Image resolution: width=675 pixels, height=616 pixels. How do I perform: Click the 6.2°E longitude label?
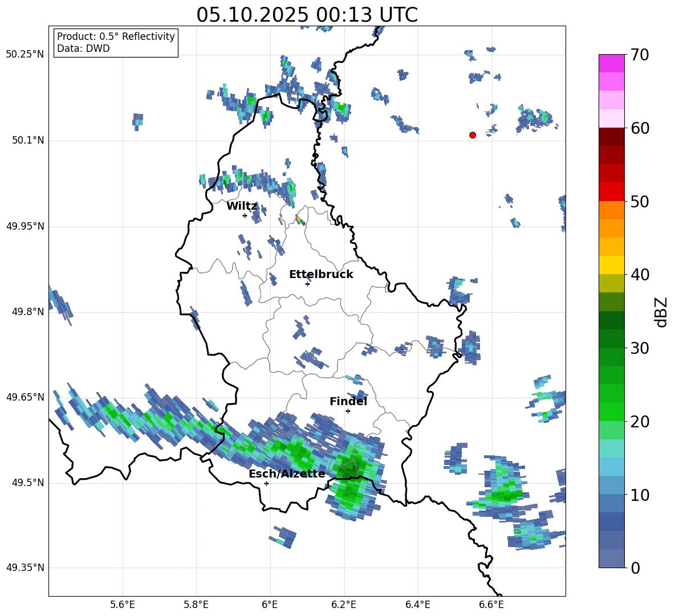(x=344, y=605)
